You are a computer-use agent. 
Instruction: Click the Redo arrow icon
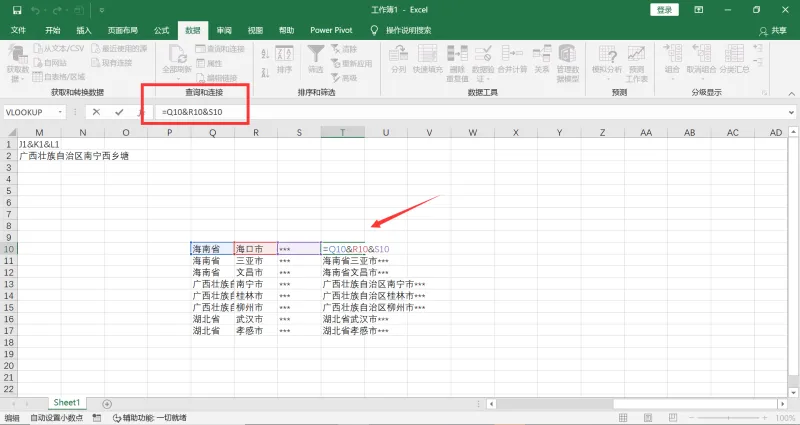pos(57,10)
